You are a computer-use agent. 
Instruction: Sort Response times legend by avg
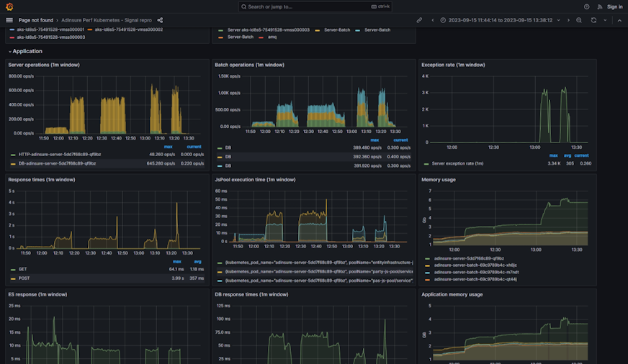tap(197, 262)
